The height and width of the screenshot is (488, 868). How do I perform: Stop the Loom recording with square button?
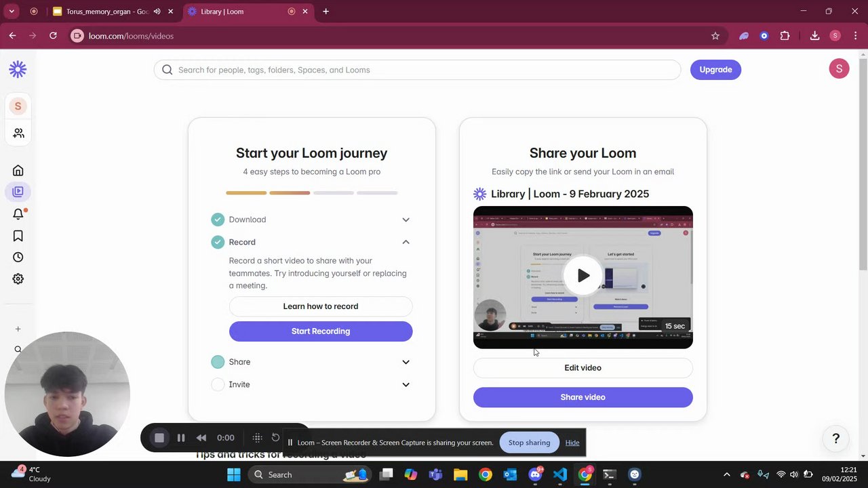159,438
